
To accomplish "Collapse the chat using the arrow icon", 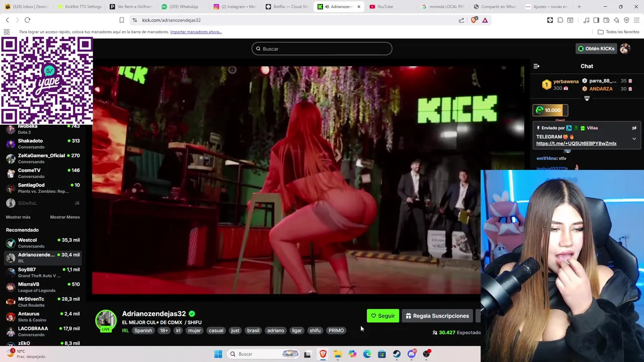I will 536,66.
